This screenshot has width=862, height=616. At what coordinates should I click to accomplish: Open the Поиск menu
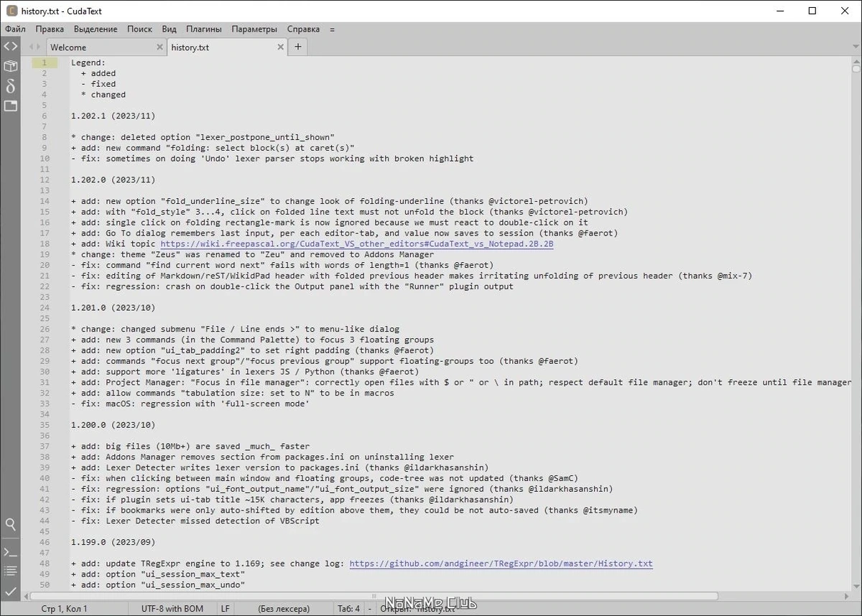point(139,29)
